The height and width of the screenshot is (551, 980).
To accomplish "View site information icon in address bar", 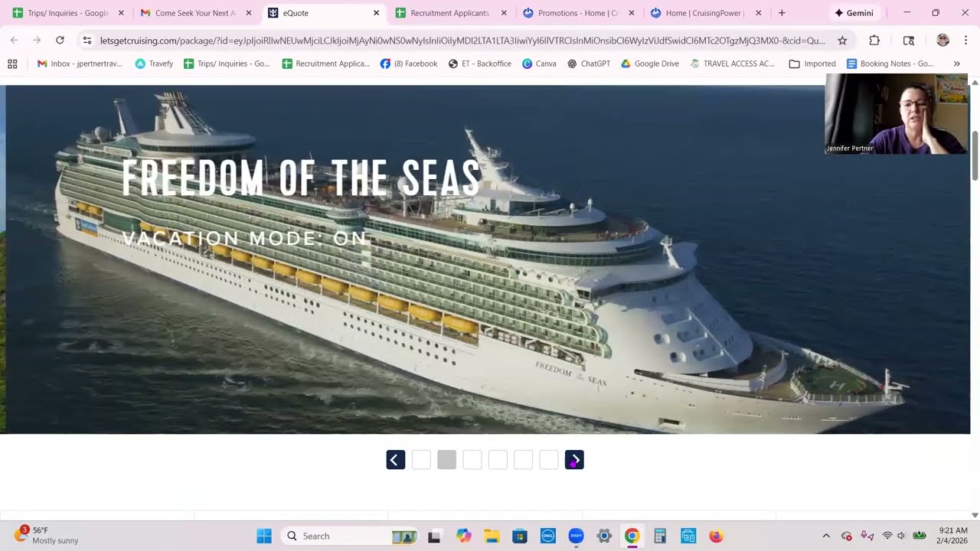I will coord(87,41).
